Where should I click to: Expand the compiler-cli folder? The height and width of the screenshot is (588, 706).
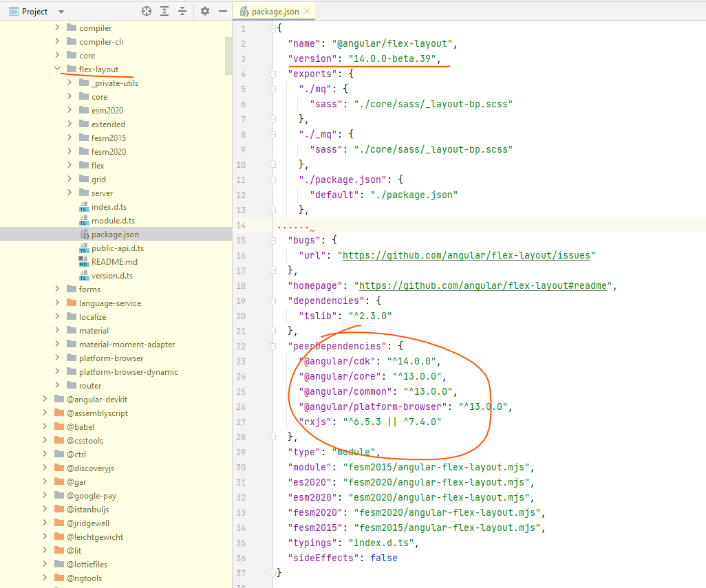57,41
